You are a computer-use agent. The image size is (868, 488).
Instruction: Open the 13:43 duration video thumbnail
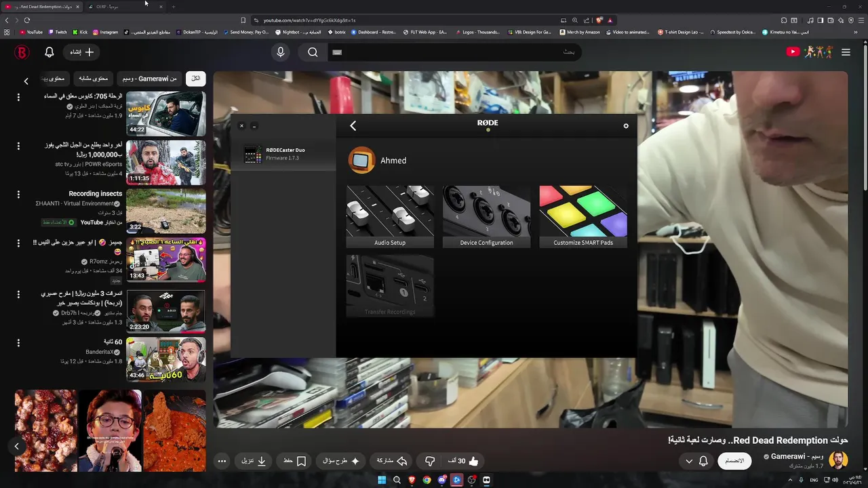click(165, 260)
